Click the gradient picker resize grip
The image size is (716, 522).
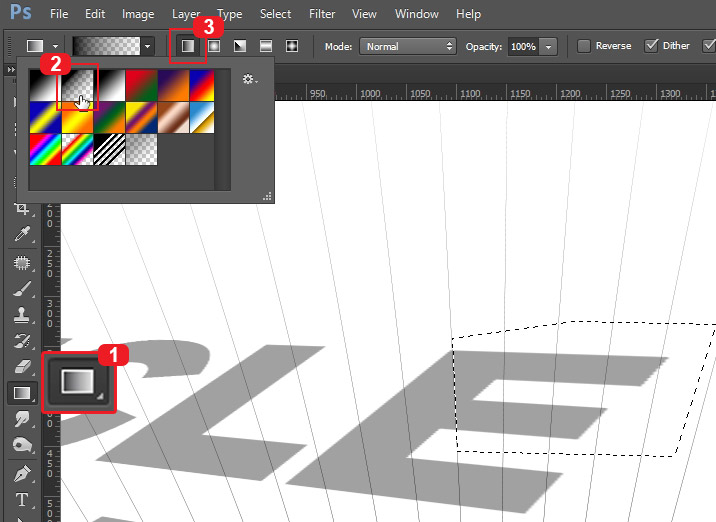(x=268, y=197)
